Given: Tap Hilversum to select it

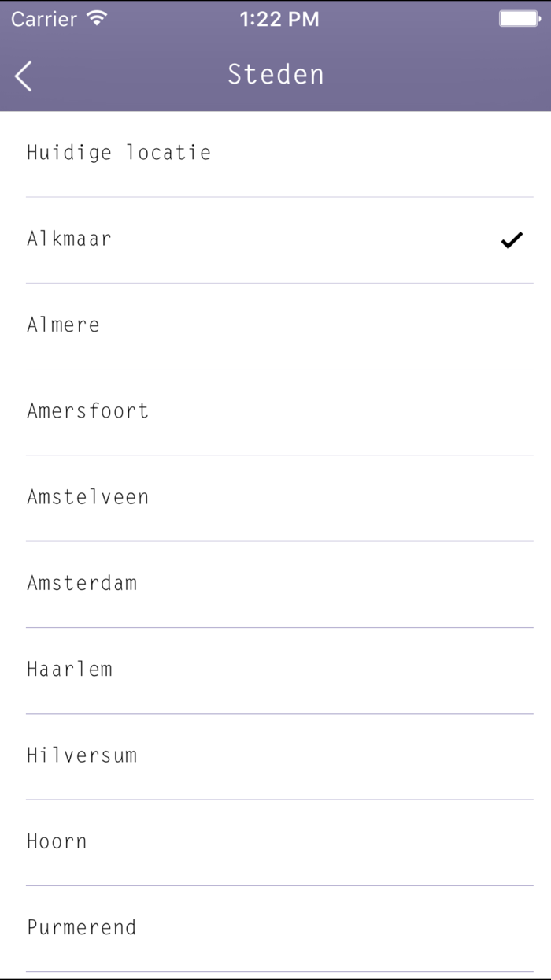Looking at the screenshot, I should tap(82, 755).
